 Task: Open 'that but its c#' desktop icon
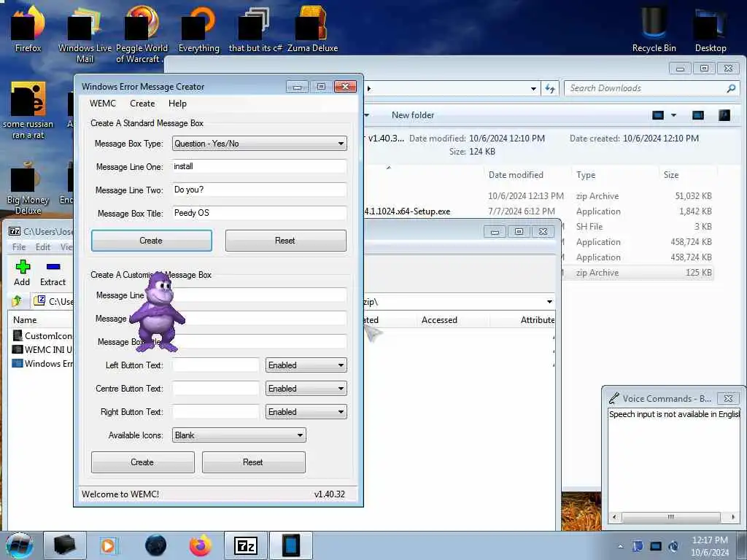pyautogui.click(x=255, y=28)
